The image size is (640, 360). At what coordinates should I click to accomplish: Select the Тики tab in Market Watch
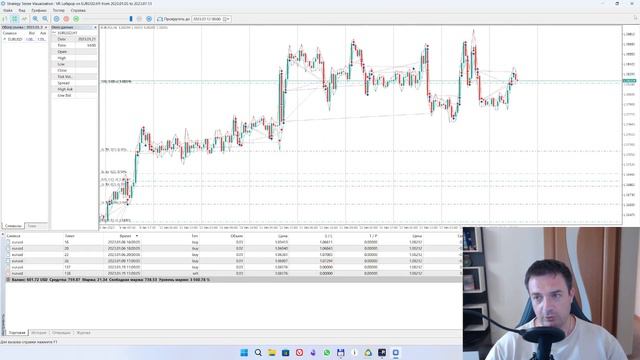click(32, 226)
